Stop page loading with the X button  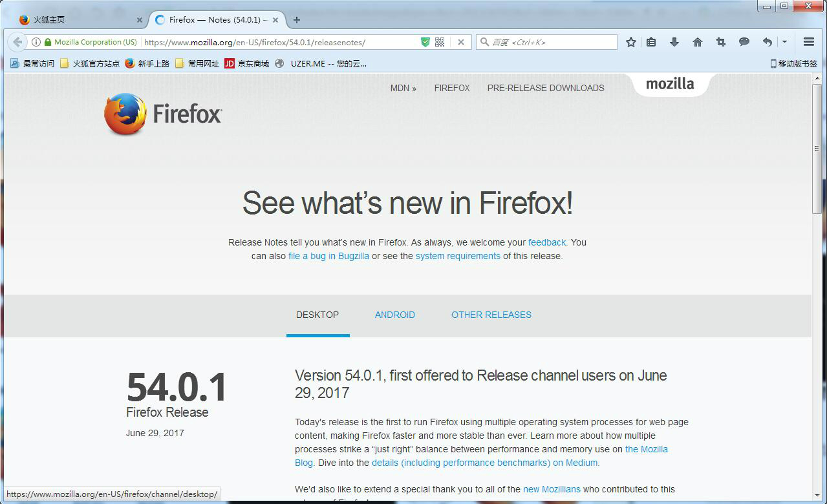[461, 42]
